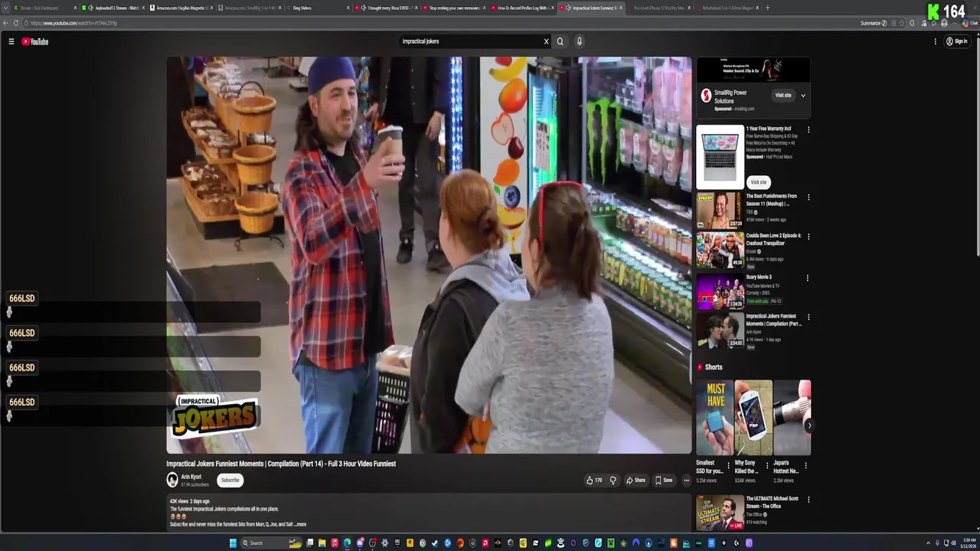The height and width of the screenshot is (551, 980).
Task: Play Coulda Been Love 2 Episode 4 thumbnail
Action: pyautogui.click(x=720, y=250)
